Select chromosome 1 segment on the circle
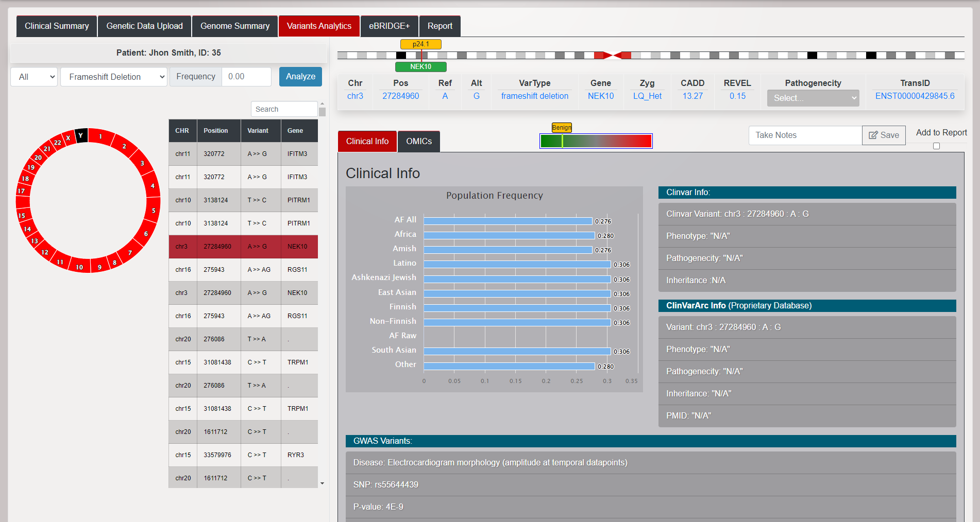Viewport: 980px width, 522px height. [102, 137]
